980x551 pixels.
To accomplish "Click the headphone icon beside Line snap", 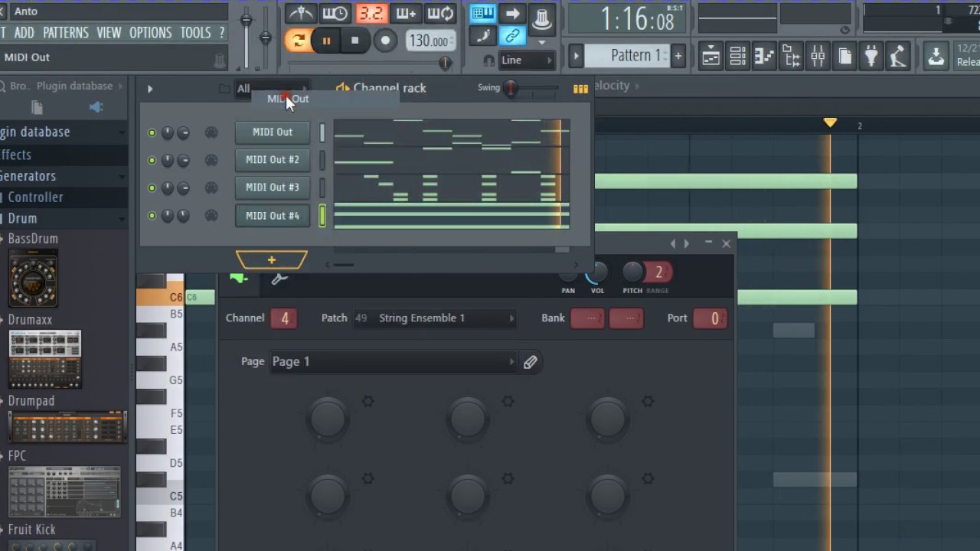I will pyautogui.click(x=488, y=60).
